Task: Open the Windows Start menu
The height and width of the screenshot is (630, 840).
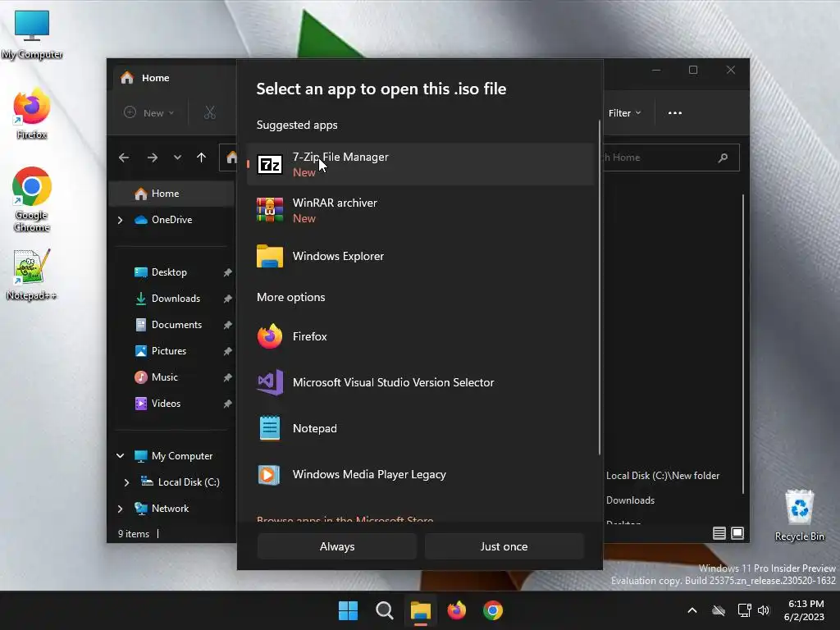Action: coord(348,610)
